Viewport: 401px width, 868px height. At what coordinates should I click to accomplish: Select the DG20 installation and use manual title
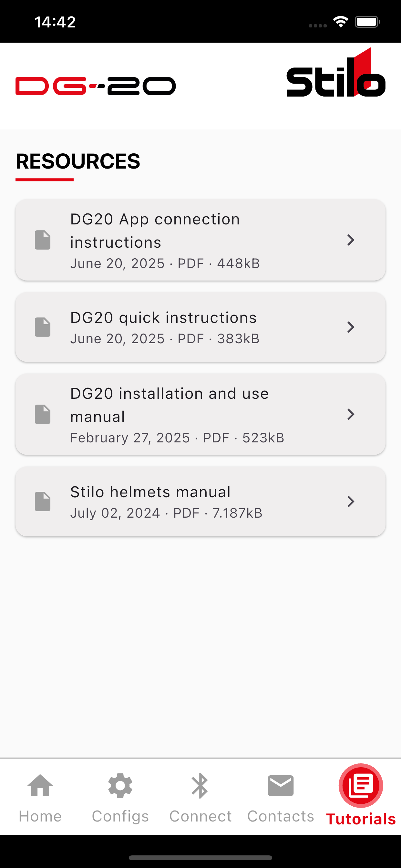(x=170, y=405)
